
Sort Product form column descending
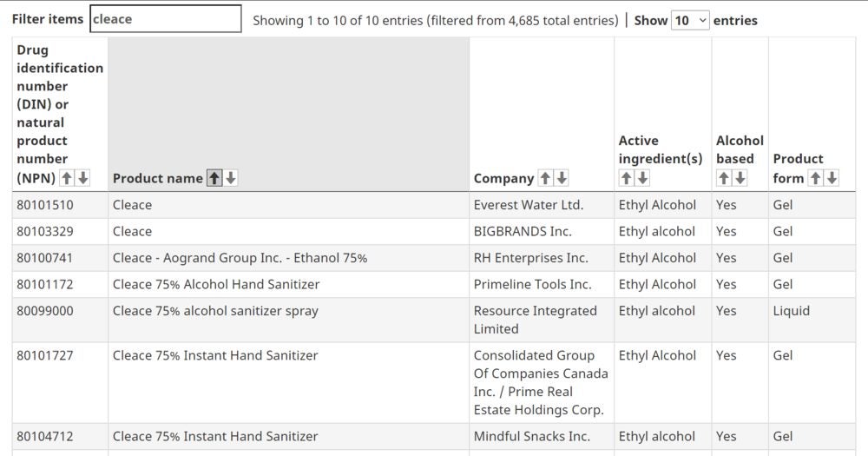click(x=832, y=178)
